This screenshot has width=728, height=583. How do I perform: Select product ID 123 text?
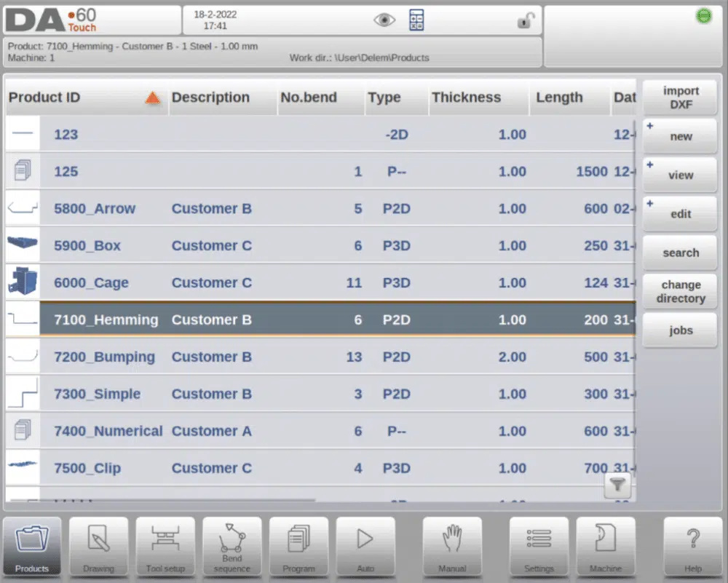66,135
